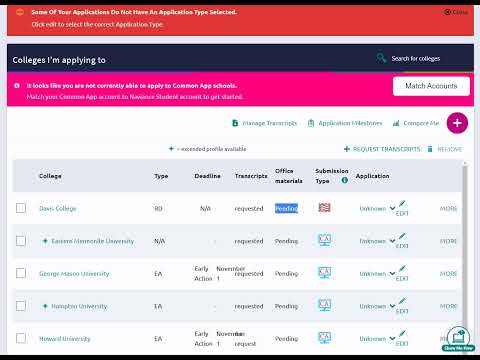Open the Show Me How helper widget
480x360 pixels.
458,339
